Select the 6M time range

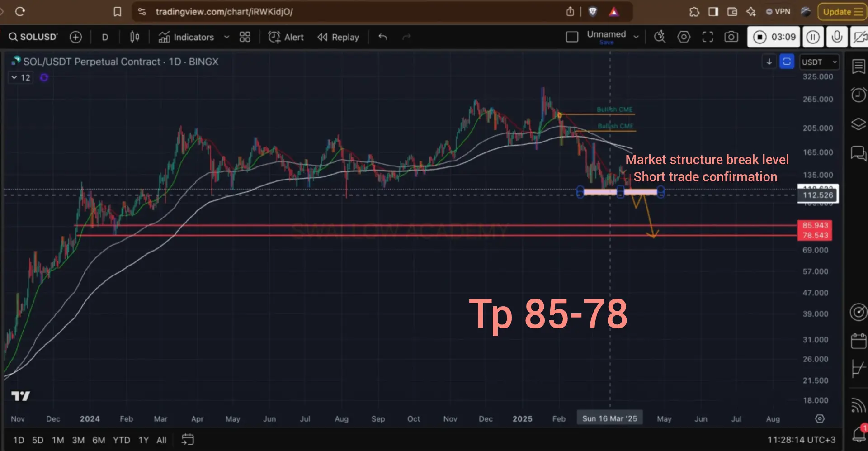99,440
